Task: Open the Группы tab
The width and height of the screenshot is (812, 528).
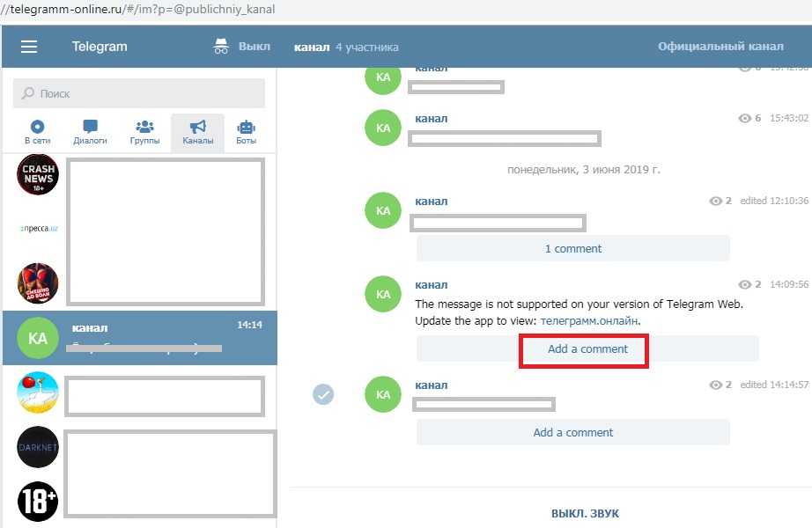Action: [x=144, y=133]
